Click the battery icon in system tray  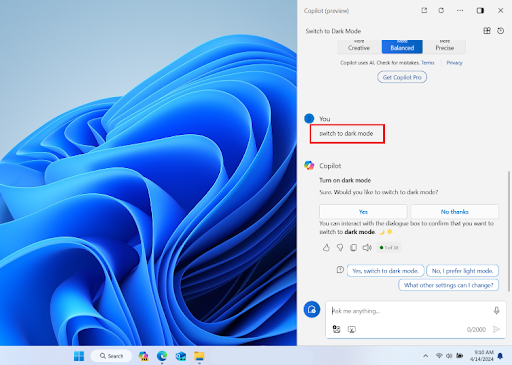460,356
